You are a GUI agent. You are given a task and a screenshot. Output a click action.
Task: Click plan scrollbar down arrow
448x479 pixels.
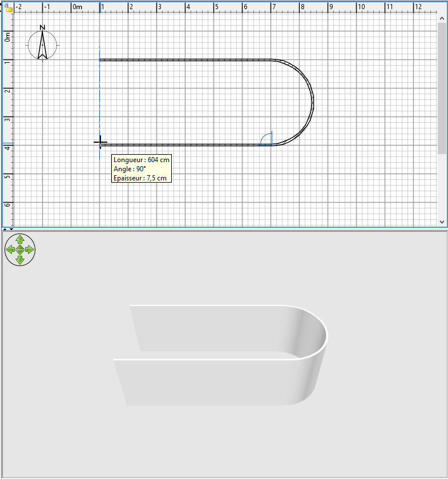pos(442,222)
